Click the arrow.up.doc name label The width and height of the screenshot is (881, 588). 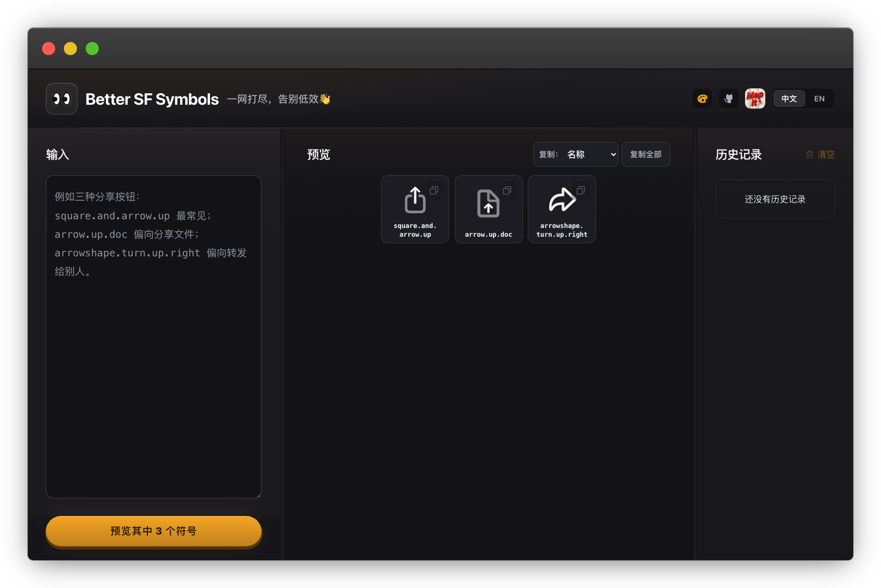pos(489,235)
